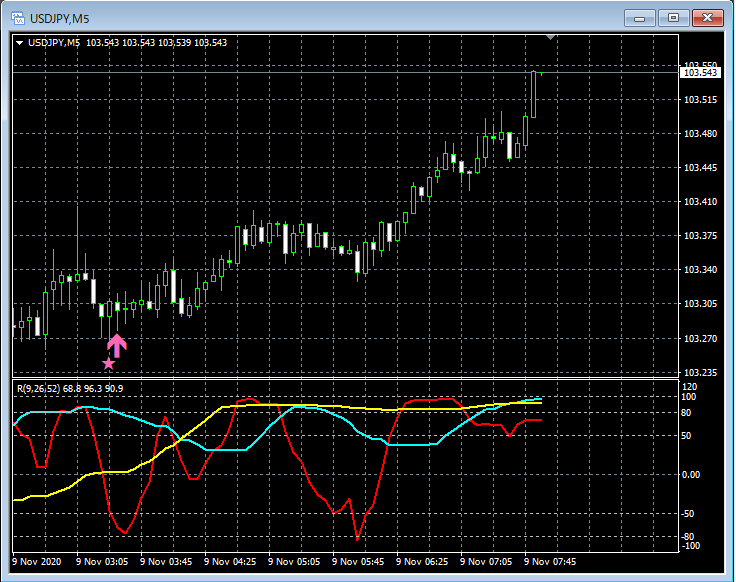This screenshot has height=582, width=736.
Task: Click the indicator scale value 0.00
Action: 690,475
